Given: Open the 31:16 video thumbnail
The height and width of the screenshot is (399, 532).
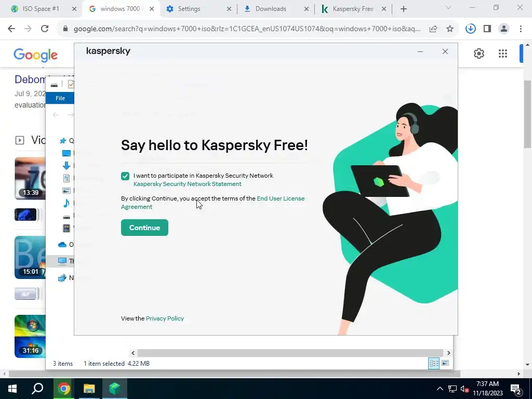Looking at the screenshot, I should pyautogui.click(x=30, y=336).
